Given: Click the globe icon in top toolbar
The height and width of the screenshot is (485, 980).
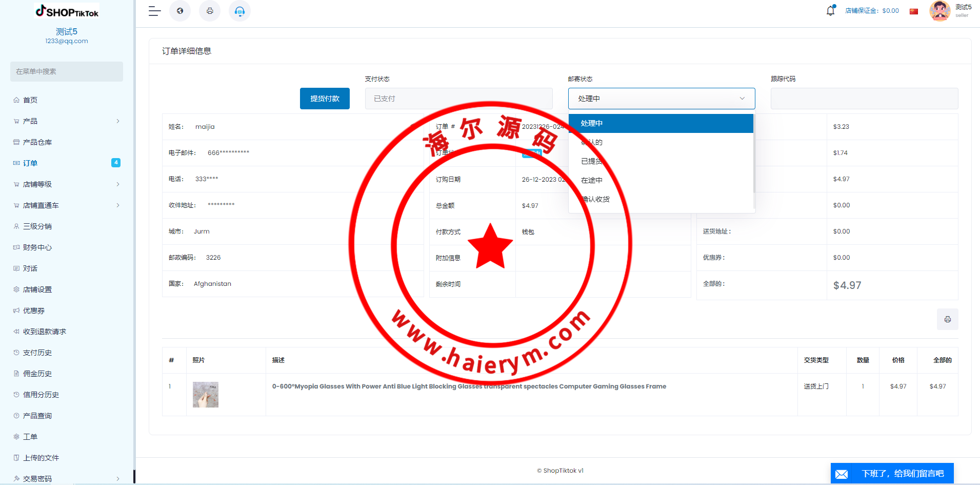Looking at the screenshot, I should [180, 11].
